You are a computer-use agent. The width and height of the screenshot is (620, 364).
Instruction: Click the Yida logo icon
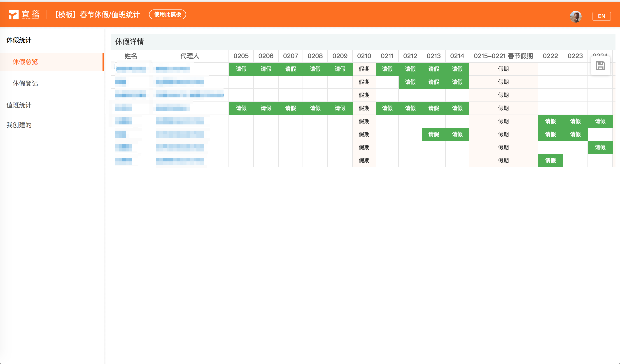(x=14, y=14)
